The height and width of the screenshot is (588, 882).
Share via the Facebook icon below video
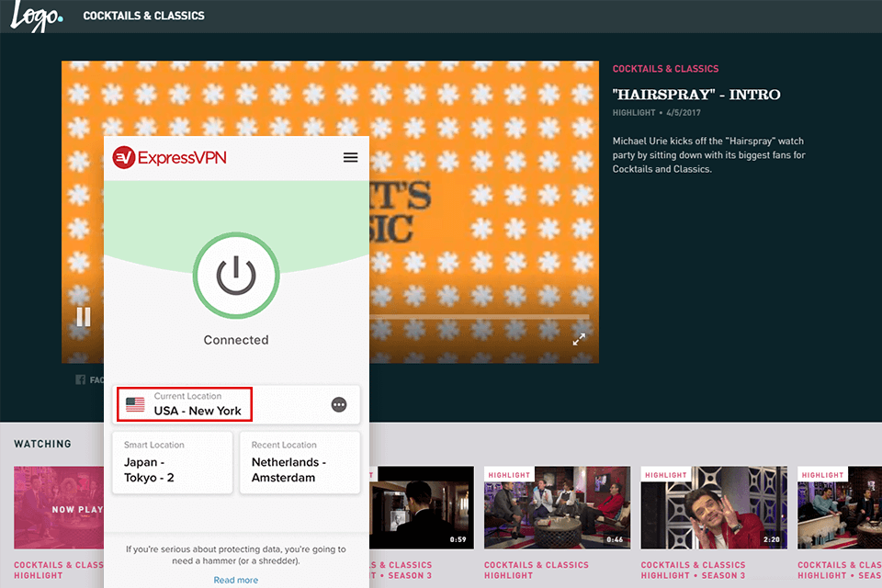click(x=81, y=379)
